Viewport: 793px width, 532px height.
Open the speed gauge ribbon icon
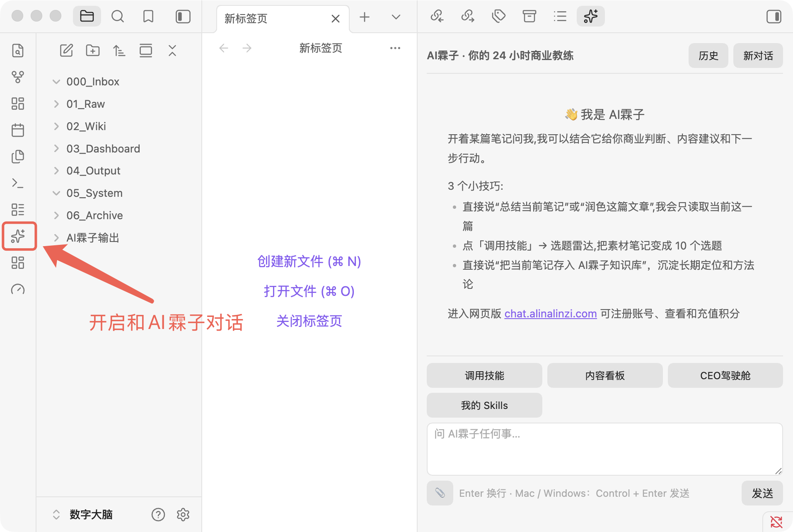tap(18, 289)
